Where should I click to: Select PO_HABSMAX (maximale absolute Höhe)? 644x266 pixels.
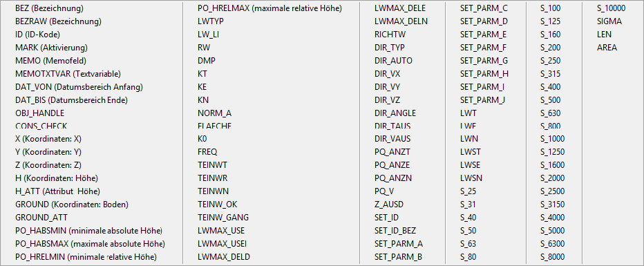coord(90,244)
